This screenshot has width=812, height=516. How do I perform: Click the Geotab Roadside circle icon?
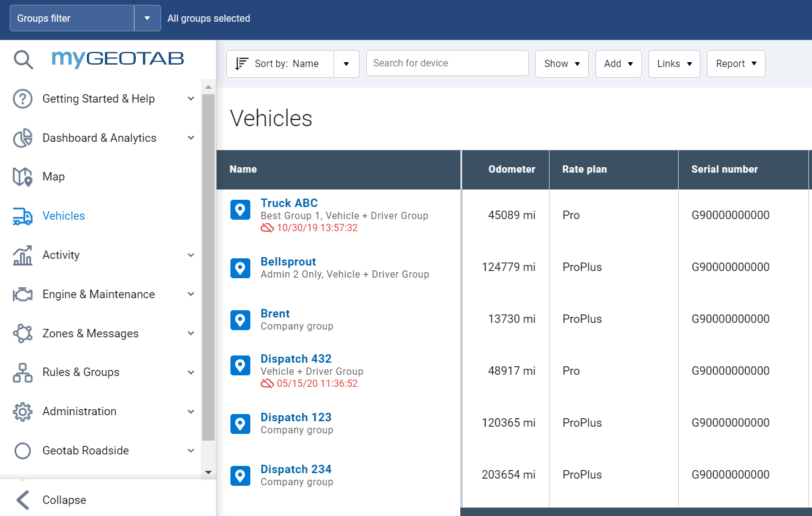click(x=22, y=450)
